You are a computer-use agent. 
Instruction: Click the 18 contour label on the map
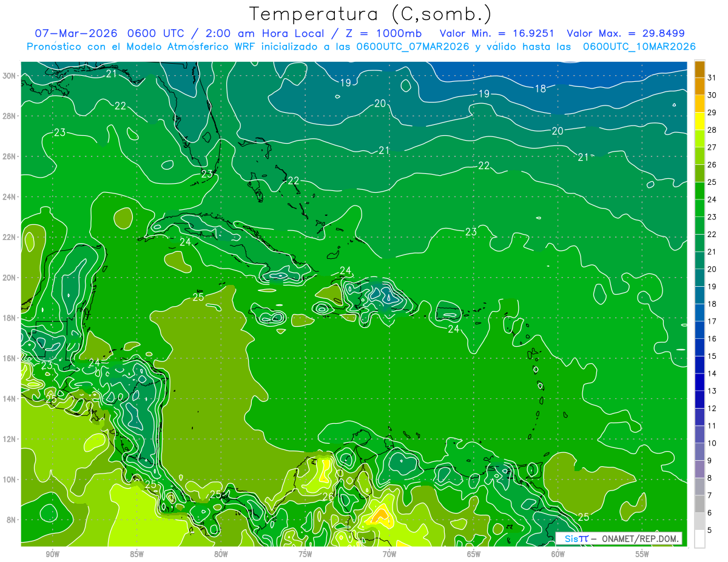click(x=540, y=89)
